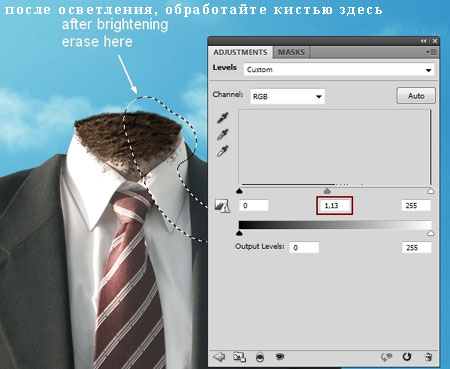Click the output gradient bar

335,225
